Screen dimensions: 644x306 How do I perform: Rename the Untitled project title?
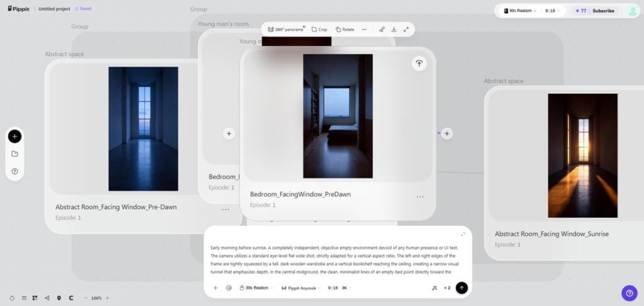coord(54,9)
